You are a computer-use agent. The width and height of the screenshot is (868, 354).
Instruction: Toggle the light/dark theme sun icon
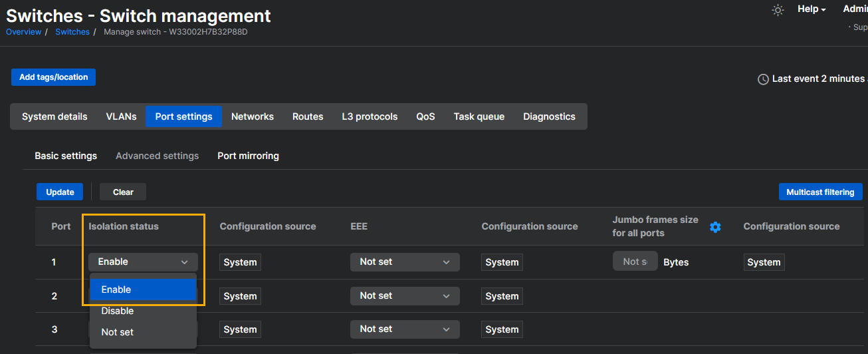(x=778, y=10)
